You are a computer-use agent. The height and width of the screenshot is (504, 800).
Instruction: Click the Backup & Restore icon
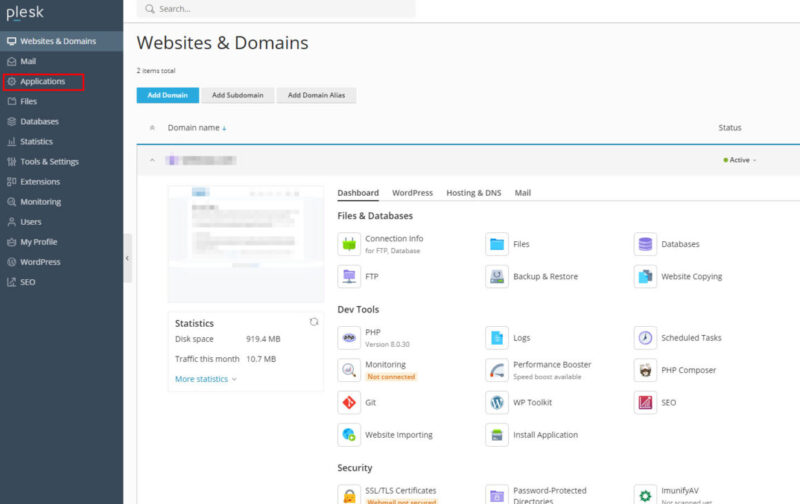[x=497, y=277]
